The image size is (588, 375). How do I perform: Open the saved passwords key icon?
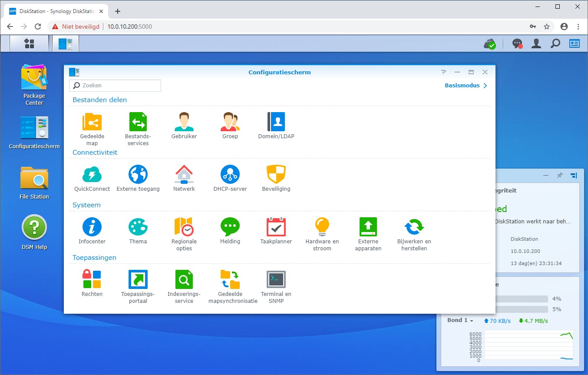533,27
